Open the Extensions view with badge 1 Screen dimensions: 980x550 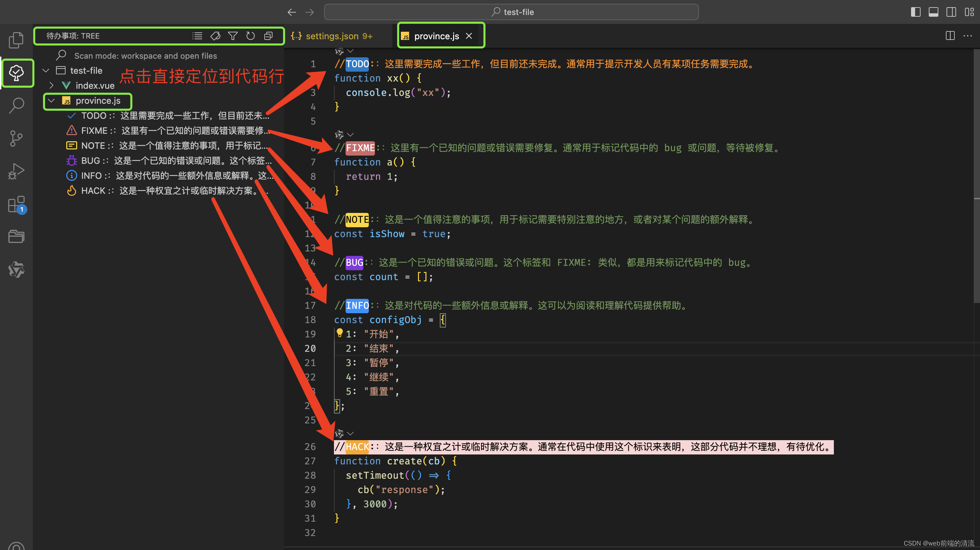point(16,204)
